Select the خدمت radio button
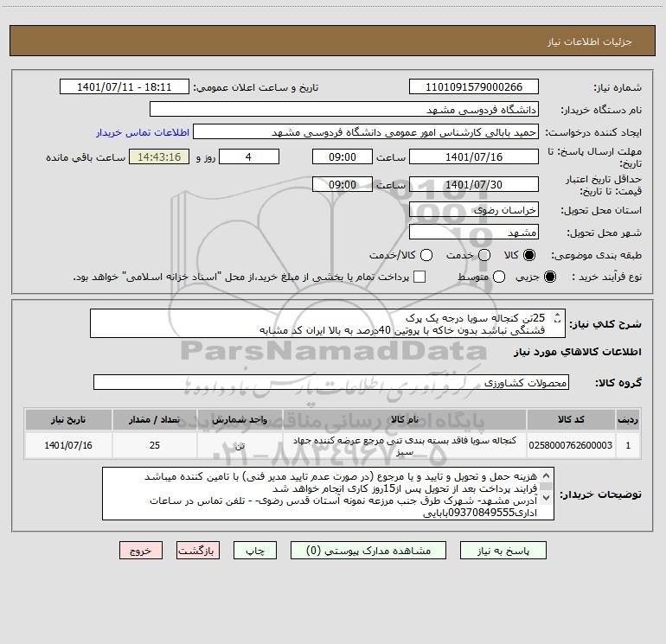666x644 pixels. coord(484,255)
